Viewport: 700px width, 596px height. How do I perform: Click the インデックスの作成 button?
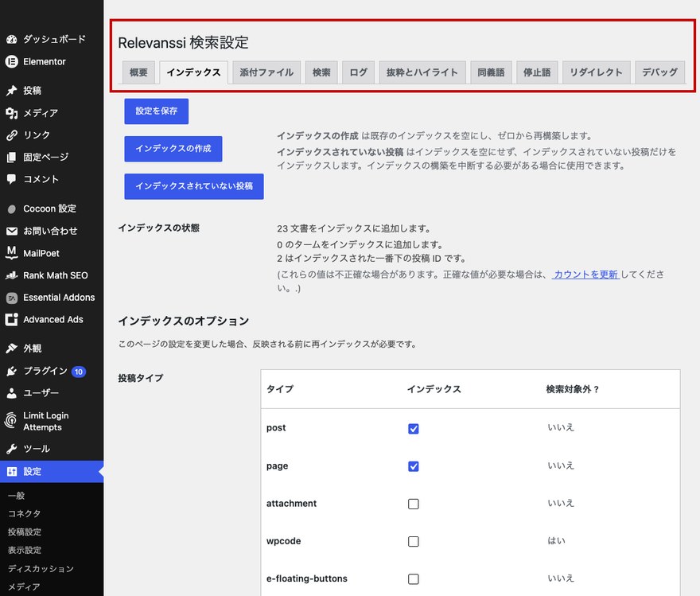[x=173, y=149]
